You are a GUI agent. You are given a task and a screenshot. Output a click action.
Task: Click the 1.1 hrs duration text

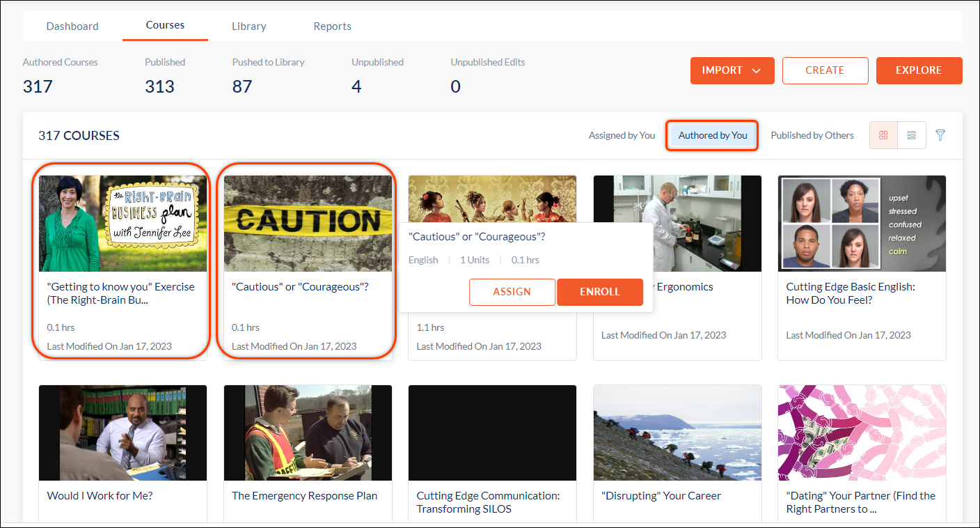[430, 327]
